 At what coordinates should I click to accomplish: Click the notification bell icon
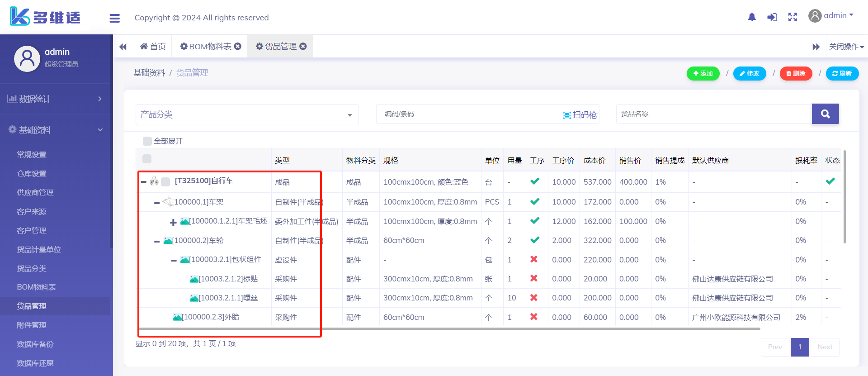click(752, 17)
